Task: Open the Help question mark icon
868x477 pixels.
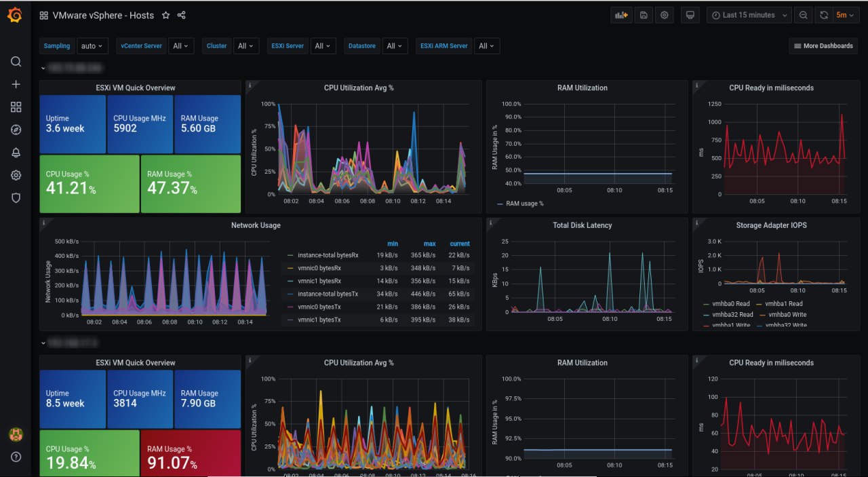Action: click(16, 457)
